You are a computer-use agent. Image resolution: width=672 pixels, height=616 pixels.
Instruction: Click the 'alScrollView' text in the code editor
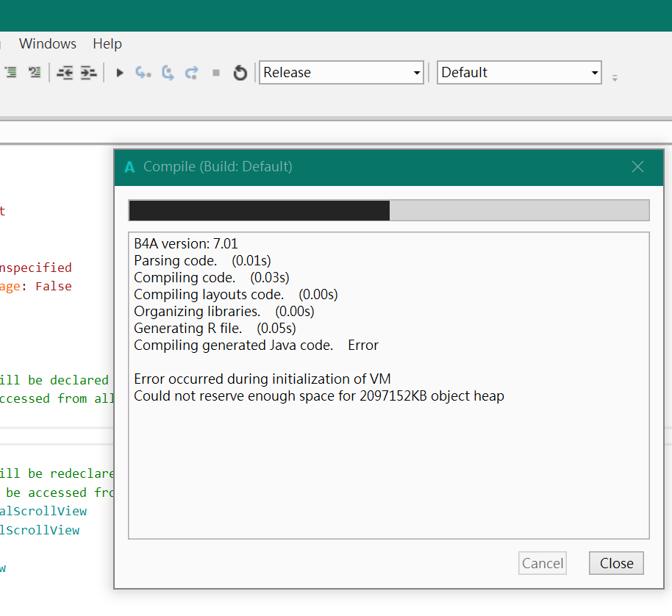click(x=43, y=511)
